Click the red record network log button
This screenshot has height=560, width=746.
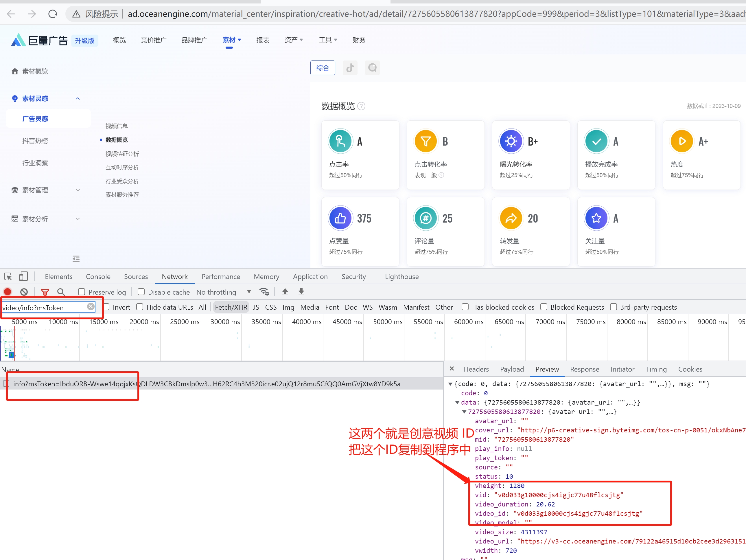[x=8, y=292]
